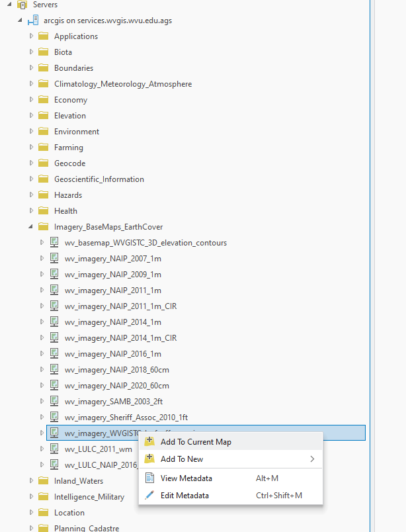The image size is (406, 532).
Task: Click the Biota folder icon
Action: coord(44,52)
